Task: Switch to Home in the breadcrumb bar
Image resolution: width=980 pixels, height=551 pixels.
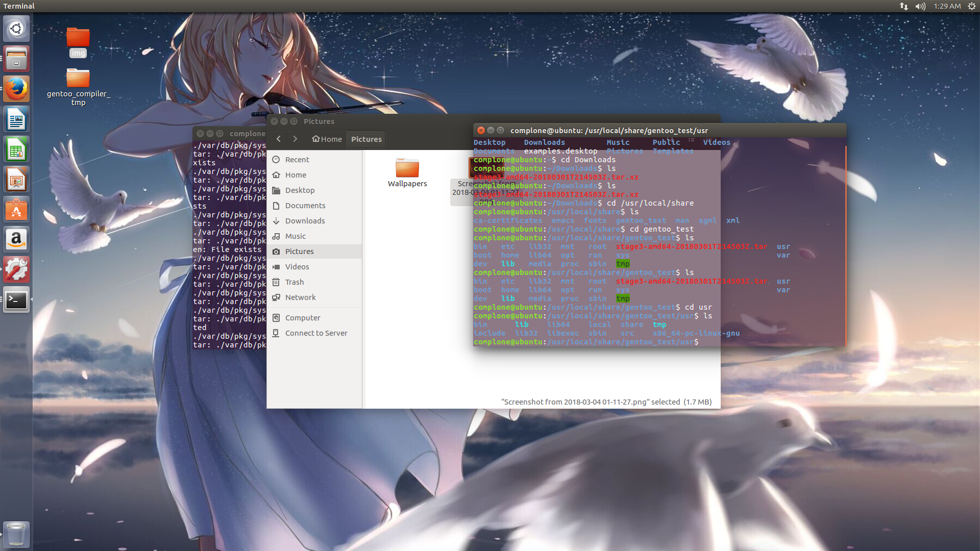Action: 326,139
